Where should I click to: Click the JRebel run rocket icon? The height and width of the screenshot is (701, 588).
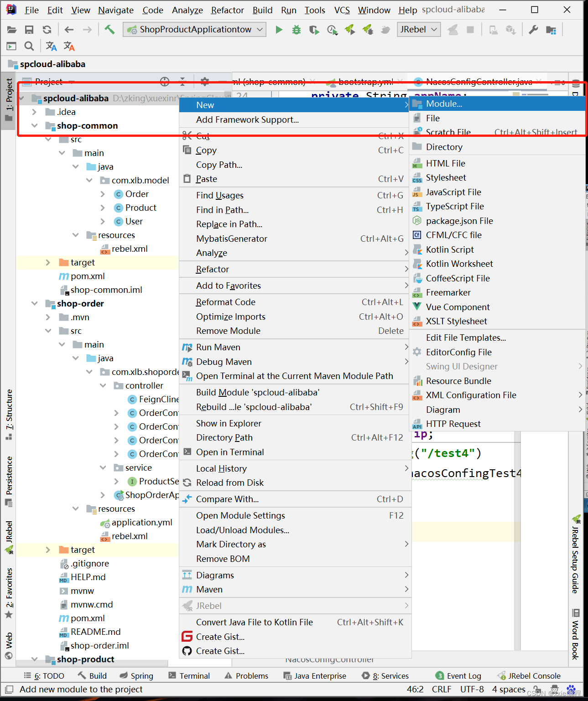pyautogui.click(x=350, y=30)
